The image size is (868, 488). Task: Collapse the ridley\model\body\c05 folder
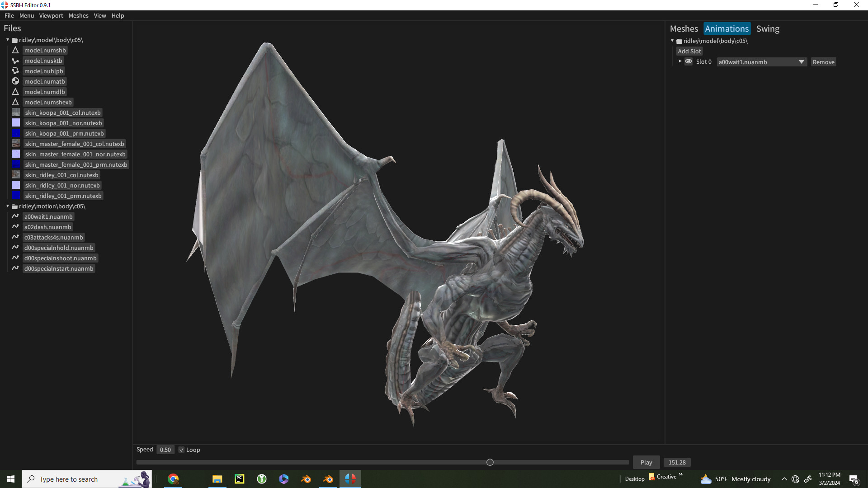[x=7, y=40]
